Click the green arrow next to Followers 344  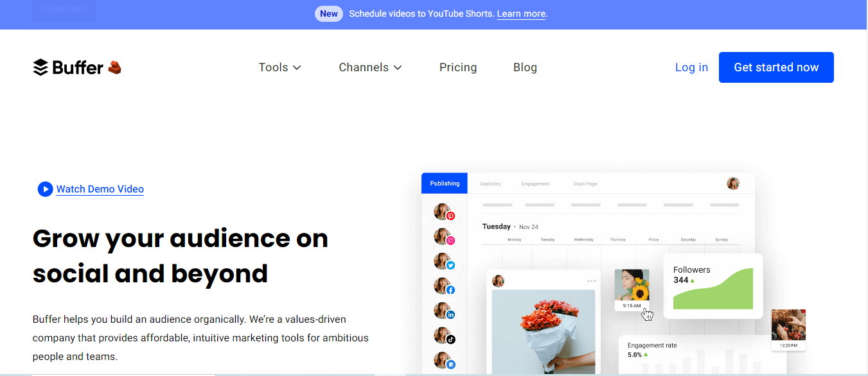point(693,280)
